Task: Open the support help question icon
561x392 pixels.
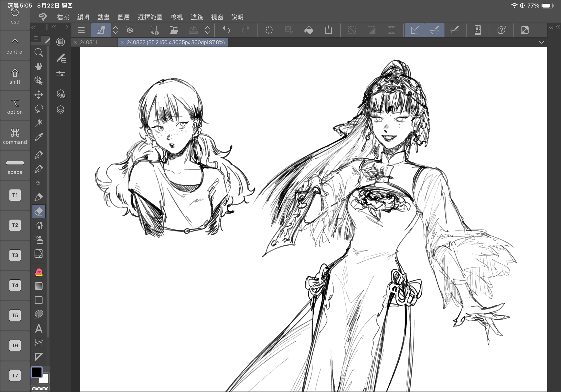Action: (501, 30)
